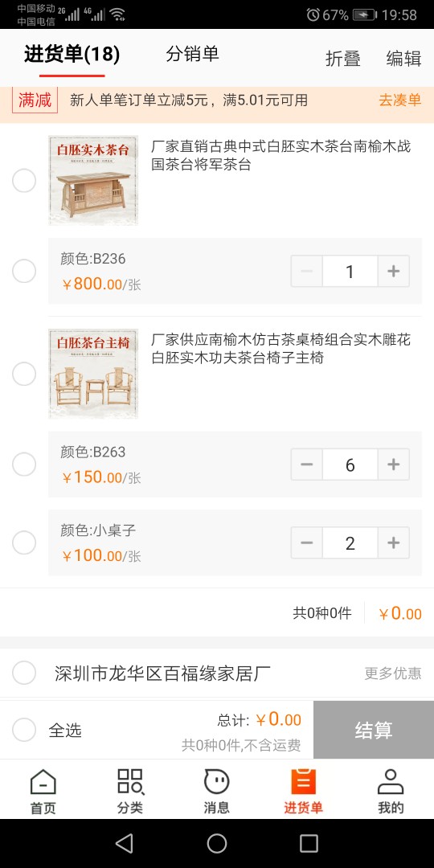Screen dimensions: 434x868
Task: Expand 更多优惠 for the shop
Action: [393, 674]
